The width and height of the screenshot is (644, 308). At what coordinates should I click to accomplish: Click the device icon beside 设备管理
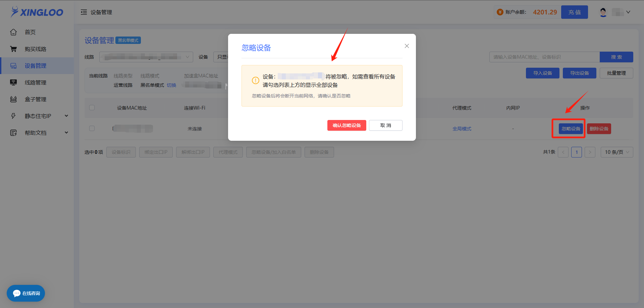[x=13, y=66]
